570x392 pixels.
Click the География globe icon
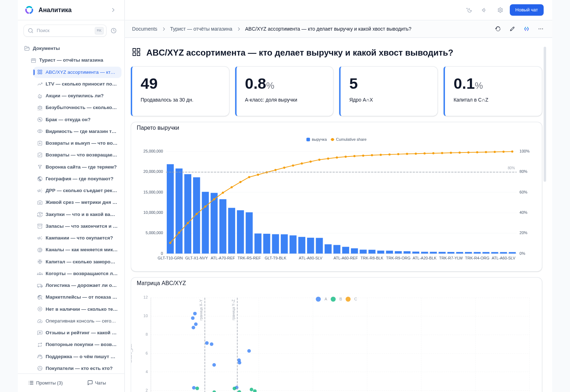coord(40,179)
